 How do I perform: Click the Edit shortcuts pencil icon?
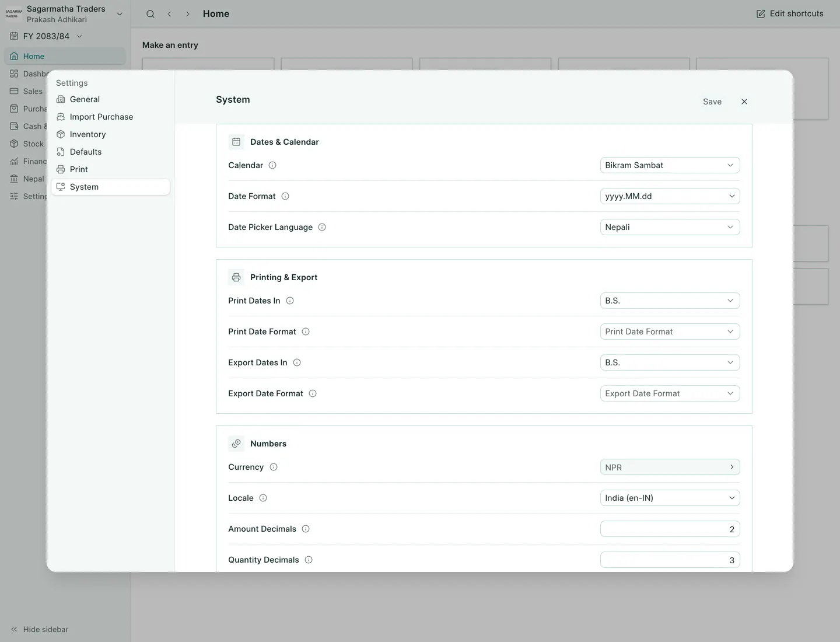click(761, 14)
